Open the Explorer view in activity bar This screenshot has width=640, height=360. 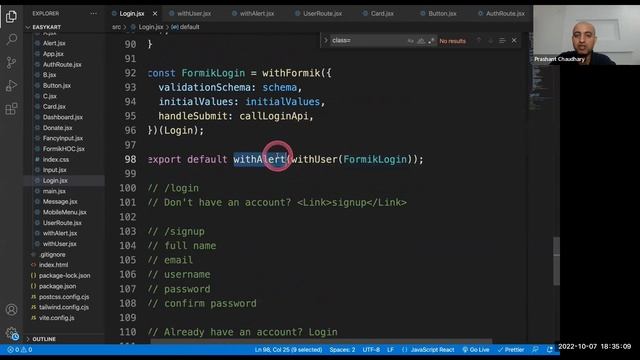(x=11, y=16)
